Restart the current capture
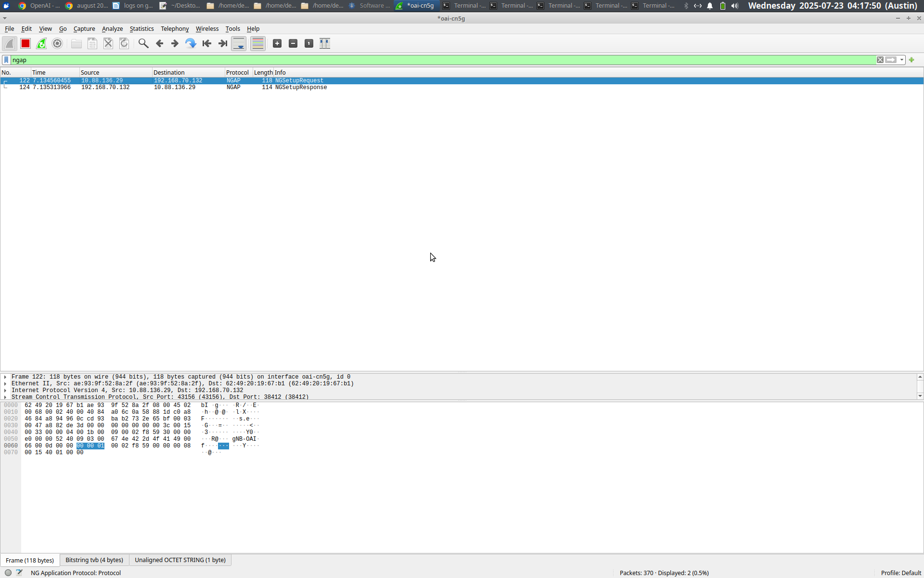This screenshot has height=578, width=924. click(x=41, y=43)
